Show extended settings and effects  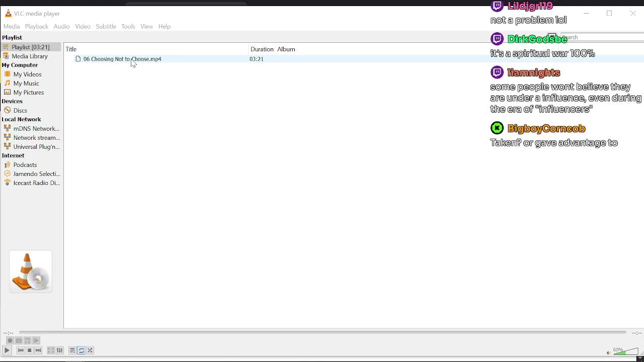60,350
